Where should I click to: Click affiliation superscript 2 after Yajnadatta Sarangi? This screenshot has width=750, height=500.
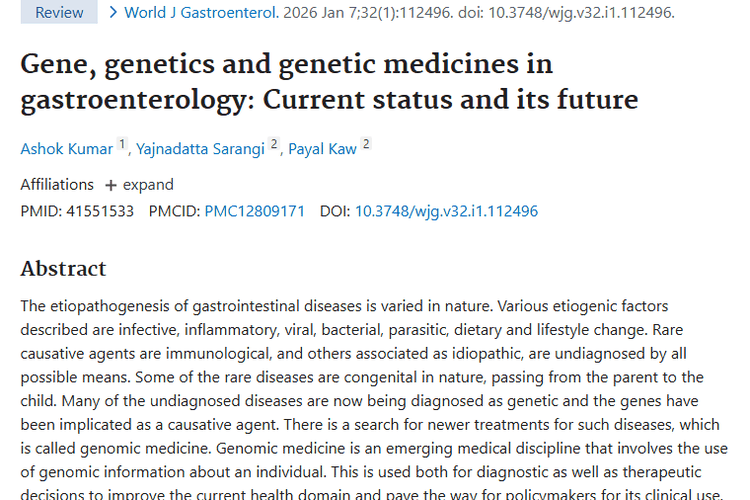click(273, 145)
